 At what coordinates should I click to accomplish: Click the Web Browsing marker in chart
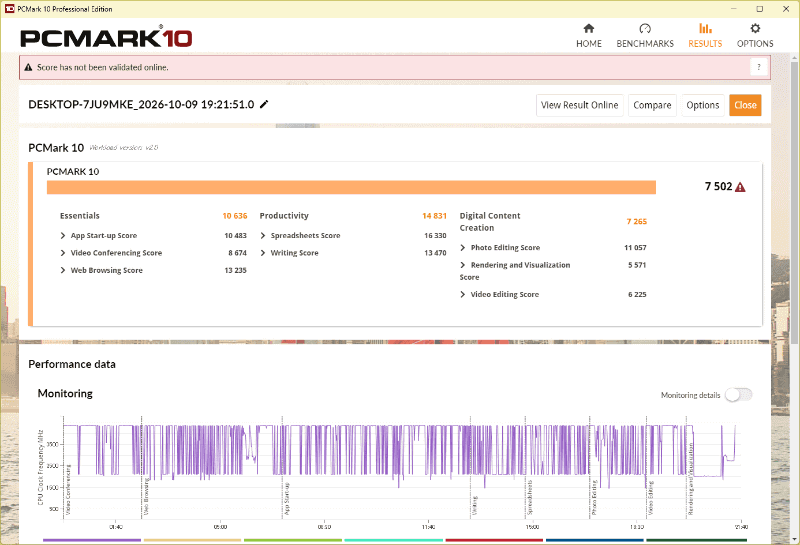(147, 496)
